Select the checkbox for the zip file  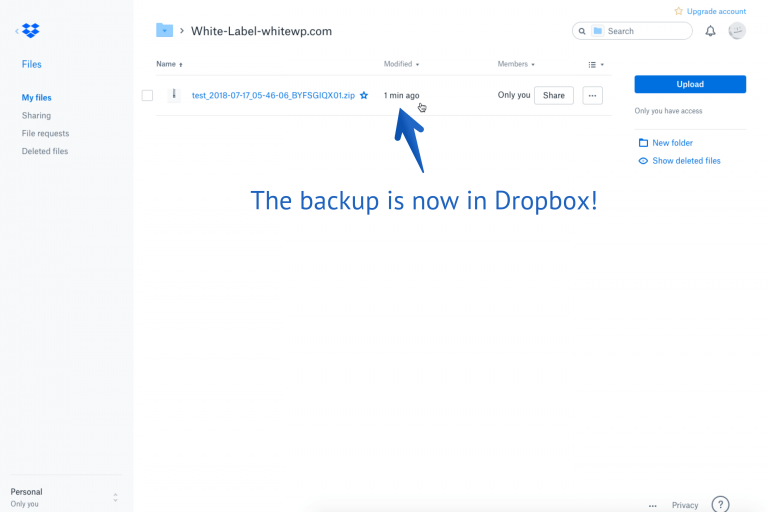147,96
